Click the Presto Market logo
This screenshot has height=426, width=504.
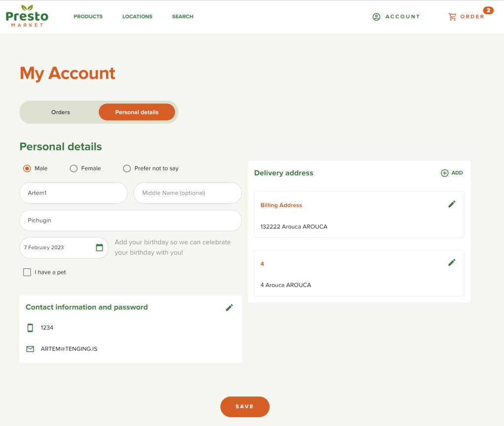tap(27, 16)
